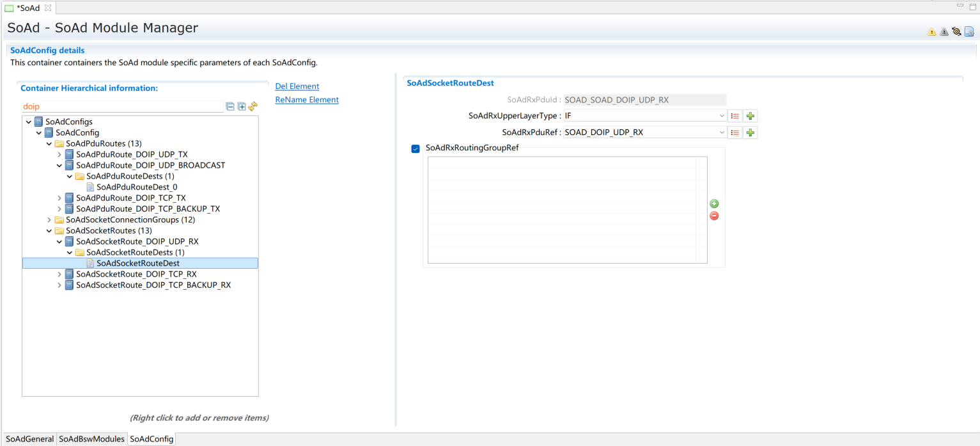Image resolution: width=980 pixels, height=446 pixels.
Task: Collapse the SoAdPduRoute_DOIP_UDP_BROADCAST node
Action: (x=59, y=166)
